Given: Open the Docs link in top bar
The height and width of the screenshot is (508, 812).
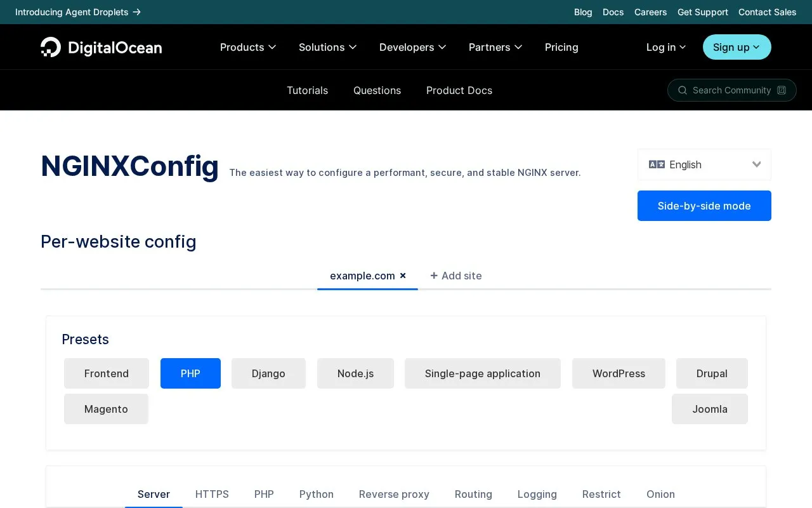Looking at the screenshot, I should [613, 12].
